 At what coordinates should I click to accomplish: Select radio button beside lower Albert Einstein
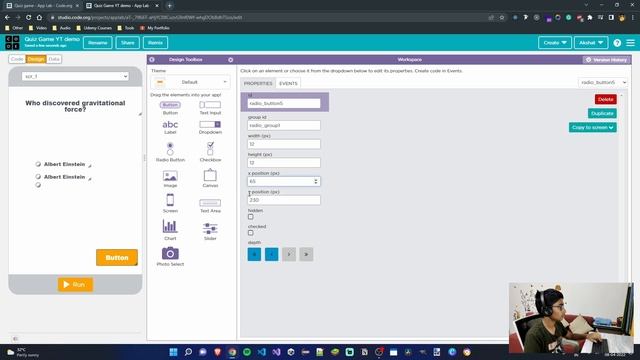coord(38,177)
